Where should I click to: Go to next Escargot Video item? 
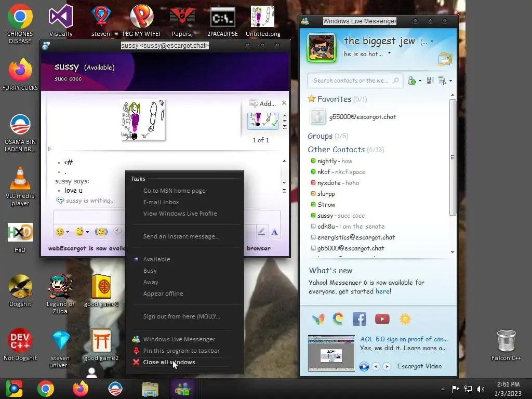pos(387,366)
